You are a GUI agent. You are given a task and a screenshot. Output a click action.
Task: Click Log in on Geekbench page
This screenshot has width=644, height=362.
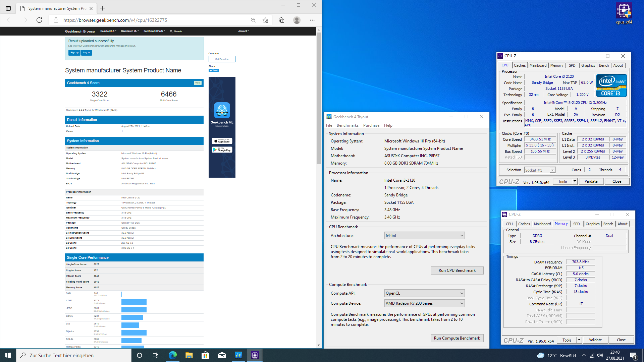(86, 53)
